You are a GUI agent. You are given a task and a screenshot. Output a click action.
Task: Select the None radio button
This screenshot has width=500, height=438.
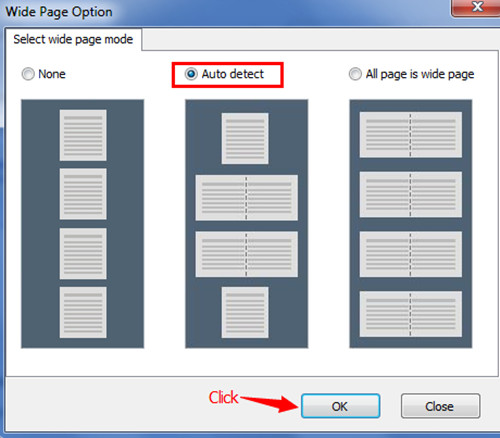28,74
